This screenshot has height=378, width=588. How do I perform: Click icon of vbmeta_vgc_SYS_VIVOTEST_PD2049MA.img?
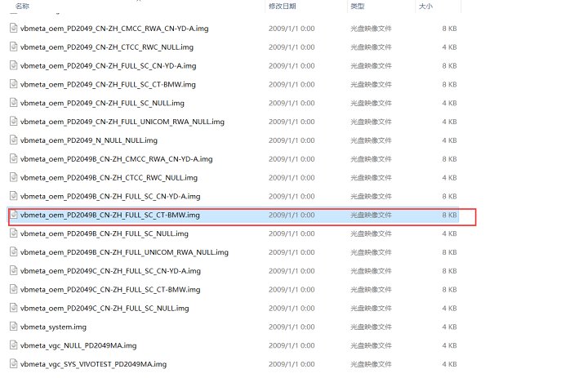point(14,364)
